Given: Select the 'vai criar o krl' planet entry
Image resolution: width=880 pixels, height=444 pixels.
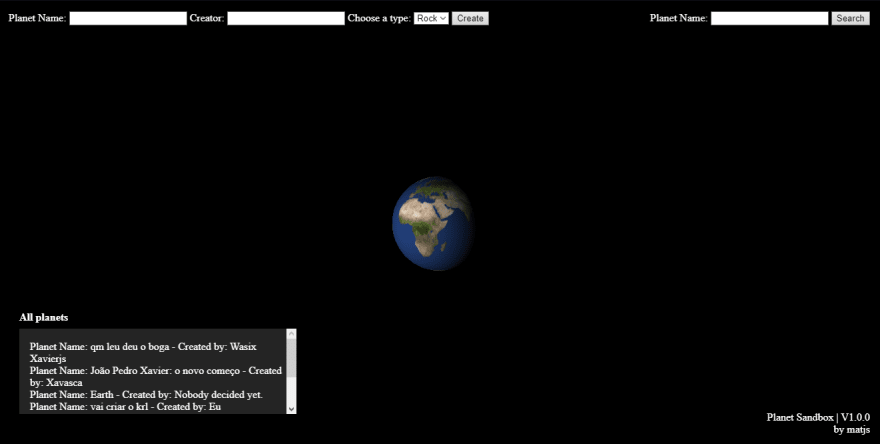Looking at the screenshot, I should pyautogui.click(x=125, y=406).
